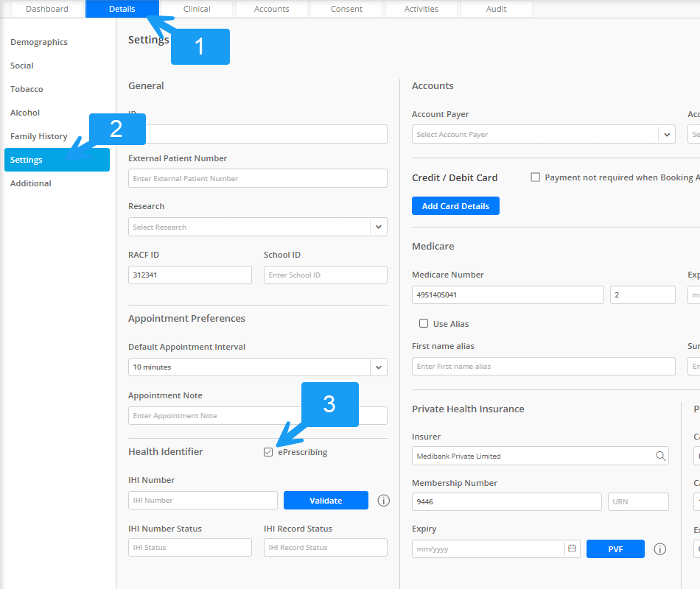
Task: Open Social section in sidebar
Action: 22,66
